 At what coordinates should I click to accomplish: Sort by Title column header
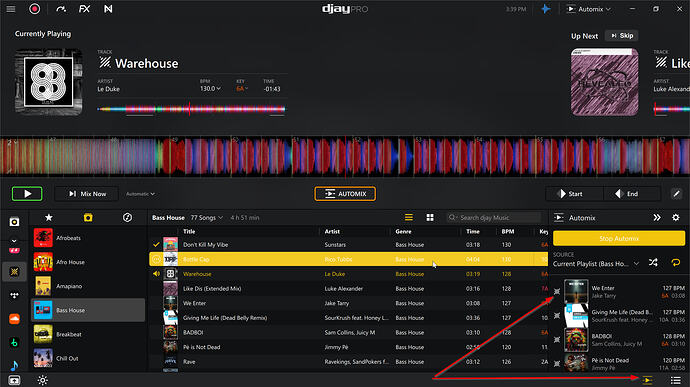(189, 232)
